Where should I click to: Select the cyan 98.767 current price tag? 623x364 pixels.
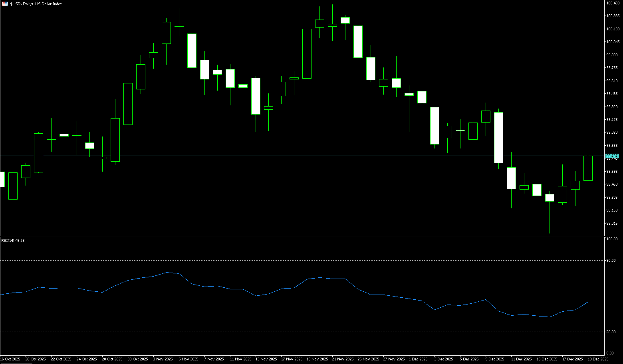612,156
